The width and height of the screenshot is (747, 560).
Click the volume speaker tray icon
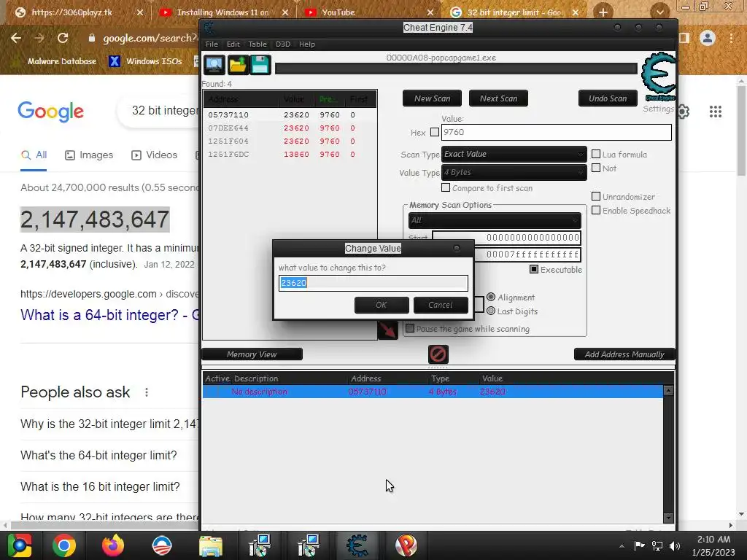675,545
